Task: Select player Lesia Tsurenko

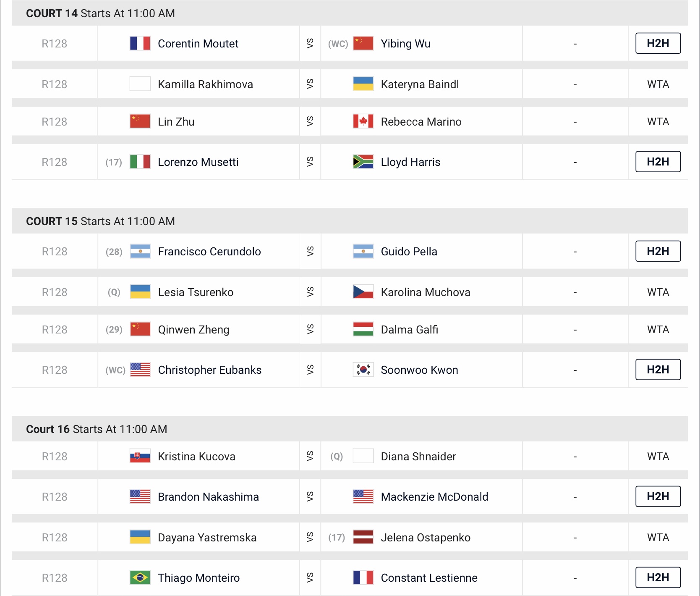Action: (196, 292)
